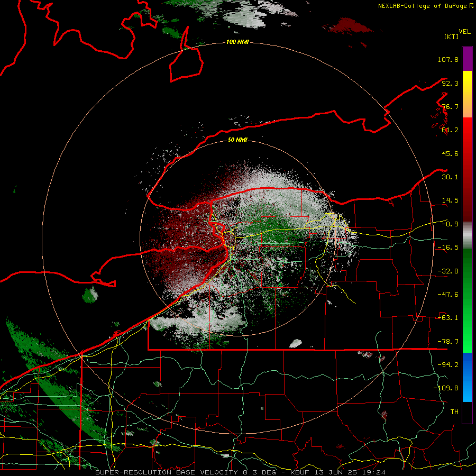Click the -78.7 scale value
The width and height of the screenshot is (476, 476).
448,342
